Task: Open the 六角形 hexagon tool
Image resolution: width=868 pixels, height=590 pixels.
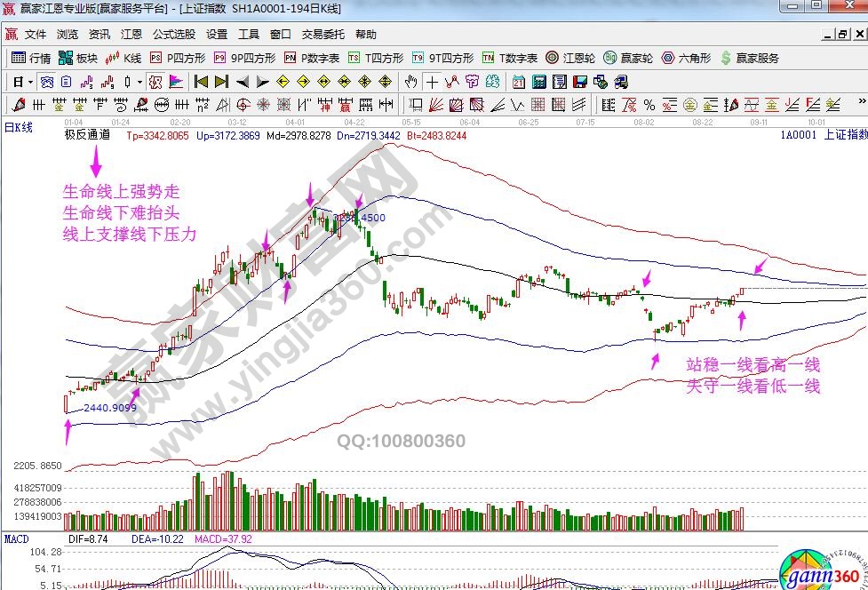Action: pyautogui.click(x=686, y=58)
